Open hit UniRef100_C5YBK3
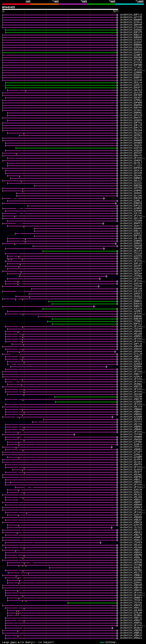 (131, 321)
